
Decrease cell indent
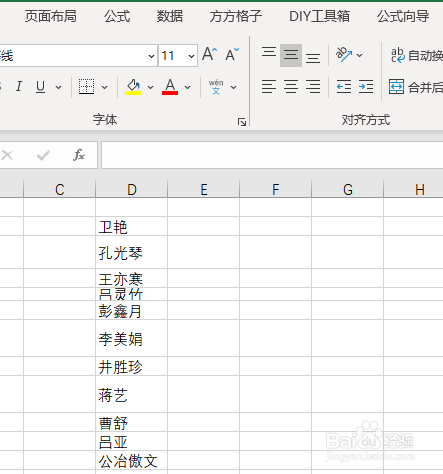pyautogui.click(x=344, y=87)
